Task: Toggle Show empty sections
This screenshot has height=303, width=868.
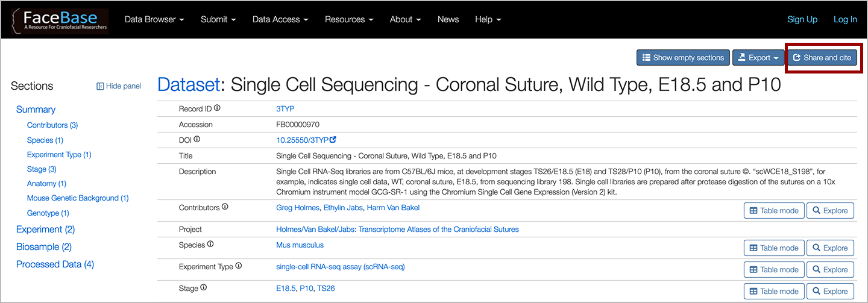Action: [683, 58]
